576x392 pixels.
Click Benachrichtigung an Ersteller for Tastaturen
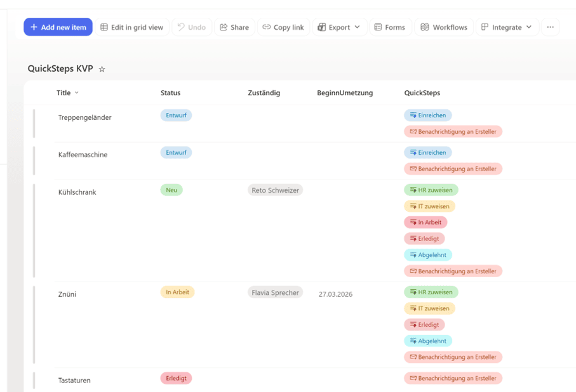point(453,379)
